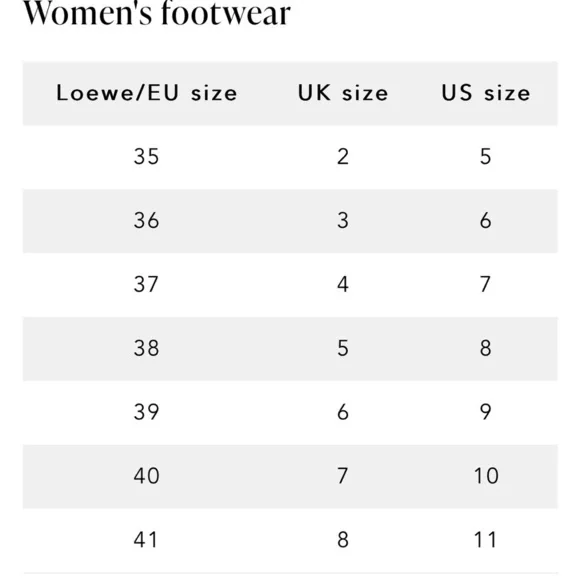
Task: Click US size 11 cell
Action: click(485, 540)
